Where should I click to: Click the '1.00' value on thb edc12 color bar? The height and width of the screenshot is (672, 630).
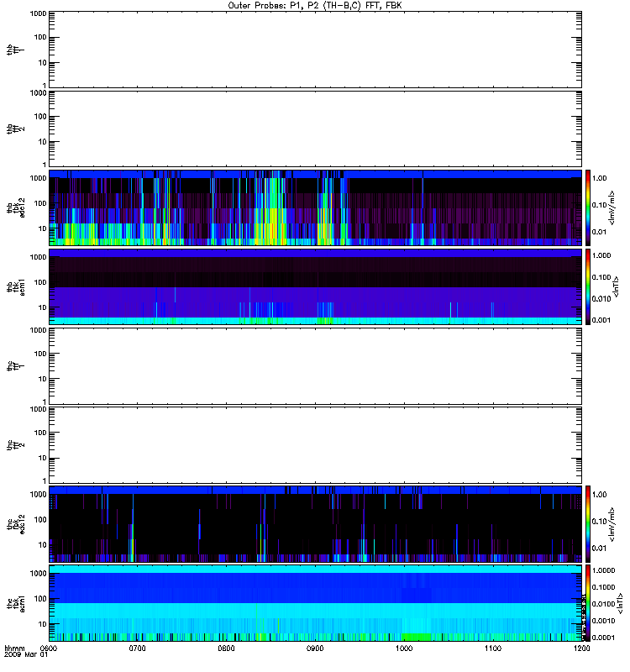(600, 178)
